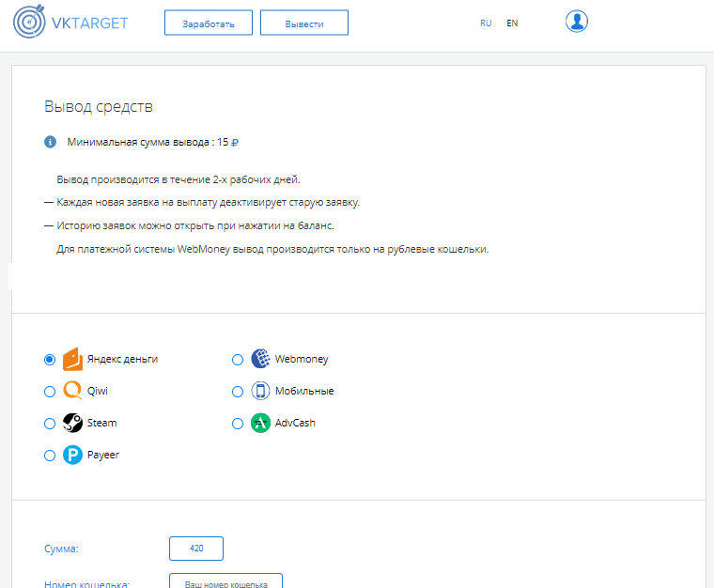714x588 pixels.
Task: Open the Вывести button in header
Action: (x=304, y=23)
